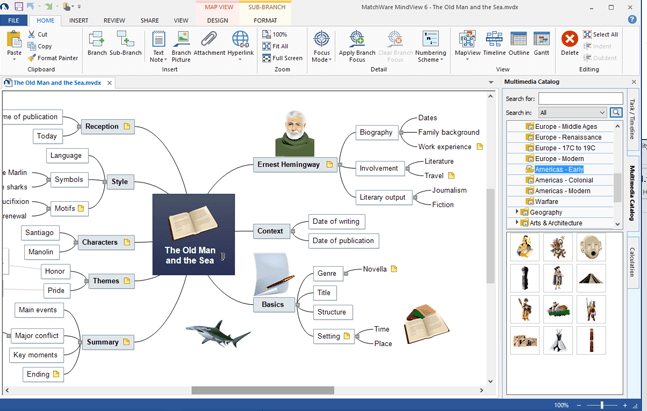Expand the Geography catalog category

[x=517, y=212]
